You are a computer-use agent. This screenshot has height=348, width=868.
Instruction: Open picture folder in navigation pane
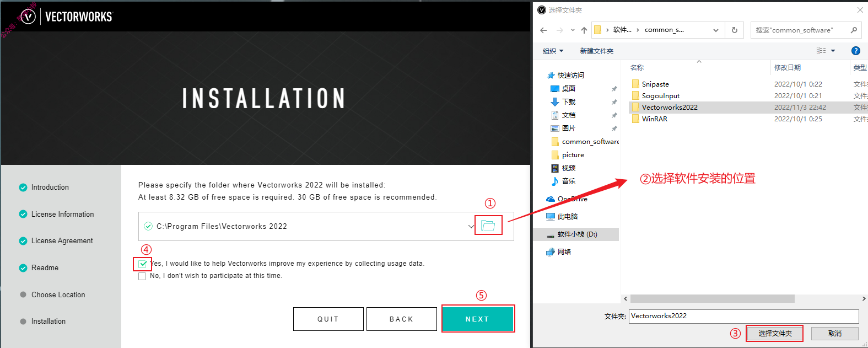click(x=573, y=155)
